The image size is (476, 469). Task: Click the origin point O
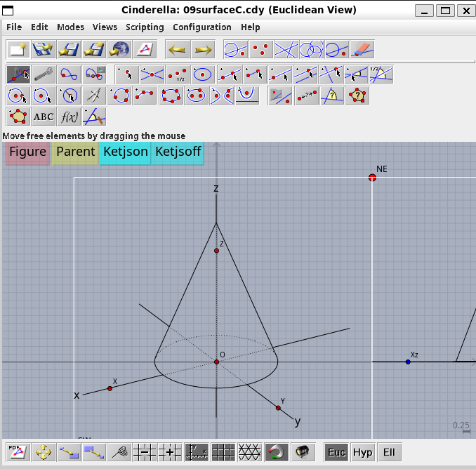pyautogui.click(x=216, y=362)
